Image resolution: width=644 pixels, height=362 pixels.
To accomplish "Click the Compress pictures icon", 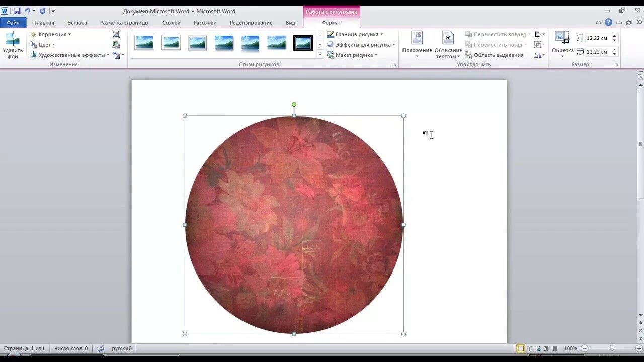I will (x=116, y=34).
